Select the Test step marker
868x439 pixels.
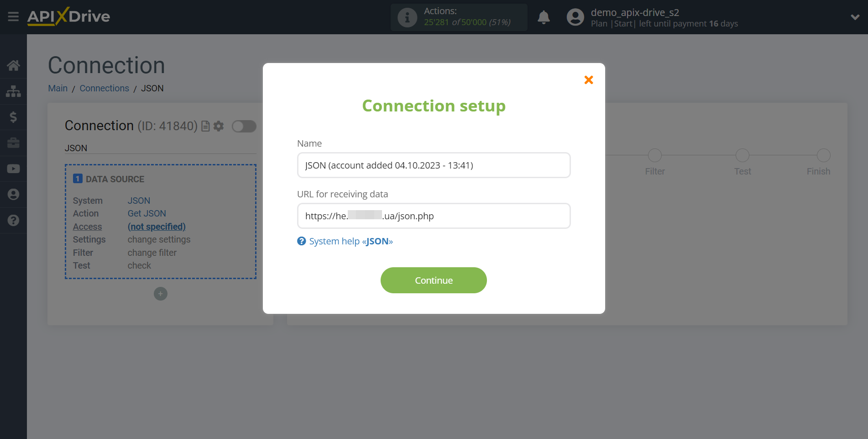coord(743,155)
